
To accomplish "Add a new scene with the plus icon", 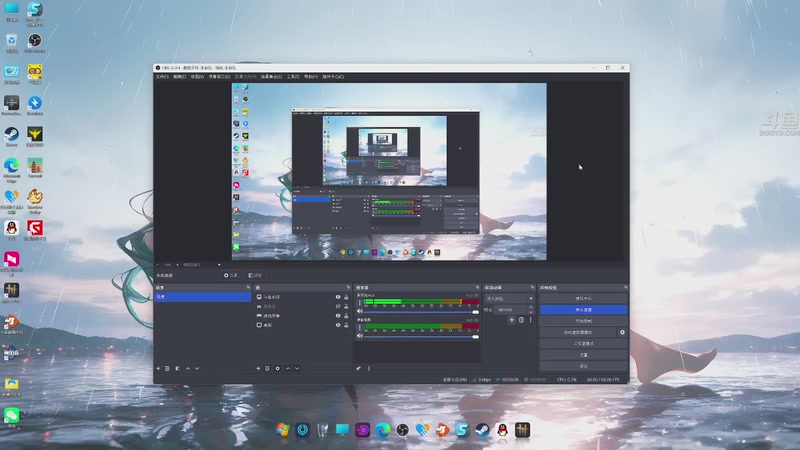I will [158, 368].
